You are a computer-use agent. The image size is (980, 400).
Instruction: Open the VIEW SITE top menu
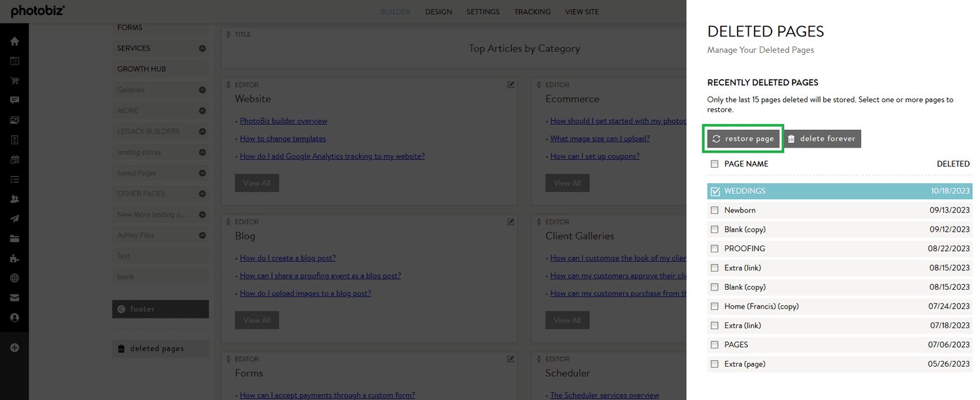tap(581, 12)
